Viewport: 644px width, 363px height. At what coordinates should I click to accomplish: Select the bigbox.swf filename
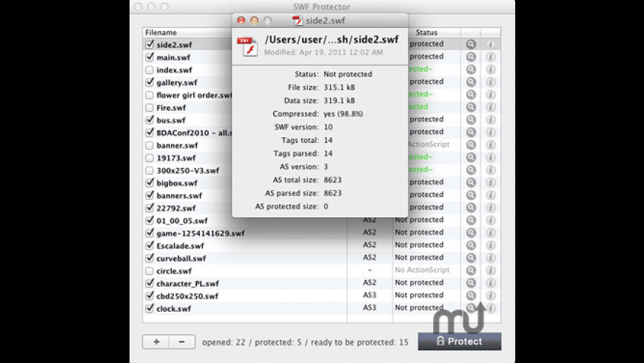tap(177, 183)
